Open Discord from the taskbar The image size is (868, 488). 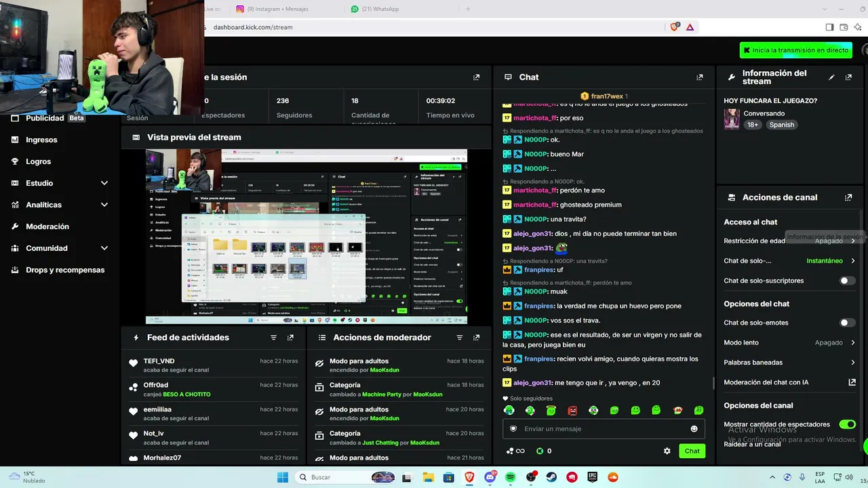[490, 477]
